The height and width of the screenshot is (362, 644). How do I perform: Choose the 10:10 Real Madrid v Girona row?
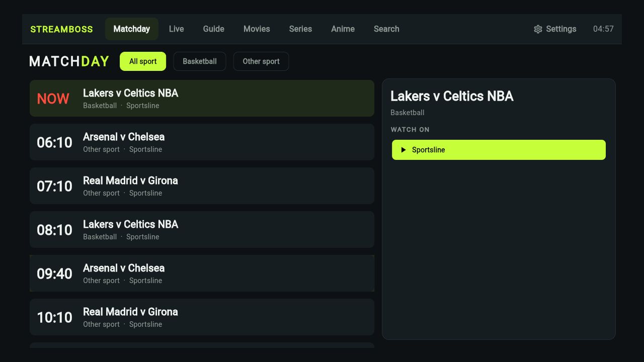[x=202, y=317]
